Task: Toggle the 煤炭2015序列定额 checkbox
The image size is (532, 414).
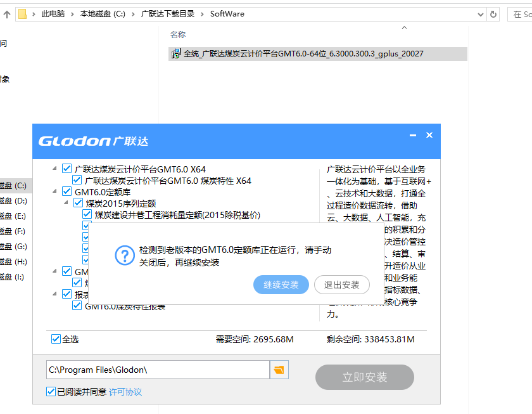Action: (78, 203)
